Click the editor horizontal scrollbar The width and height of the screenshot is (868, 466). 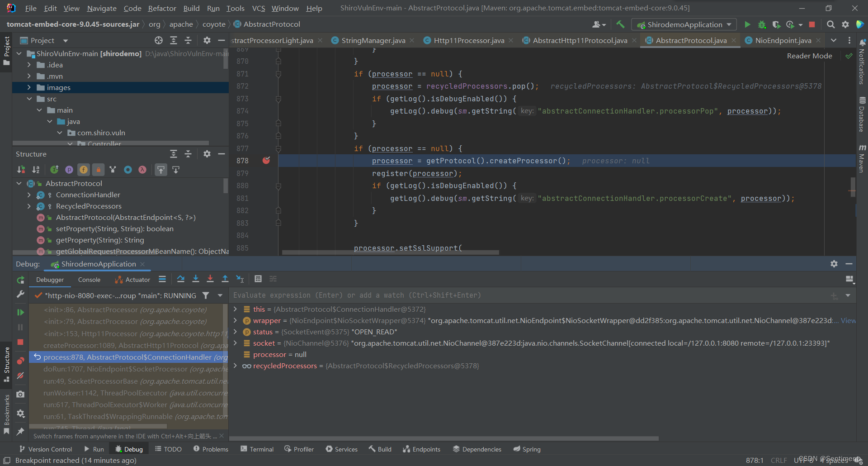click(x=391, y=252)
